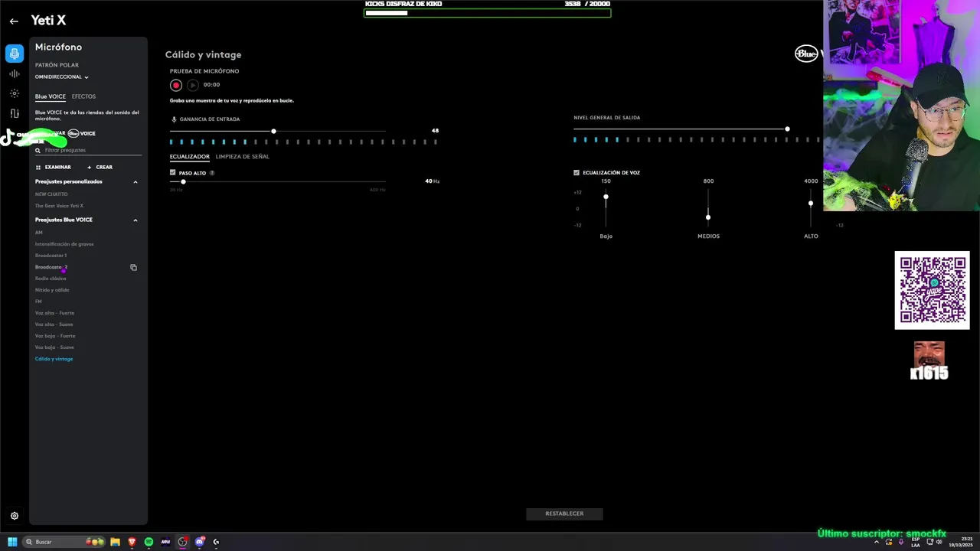The image size is (980, 551).
Task: Show hidden system tray icons
Action: [877, 542]
